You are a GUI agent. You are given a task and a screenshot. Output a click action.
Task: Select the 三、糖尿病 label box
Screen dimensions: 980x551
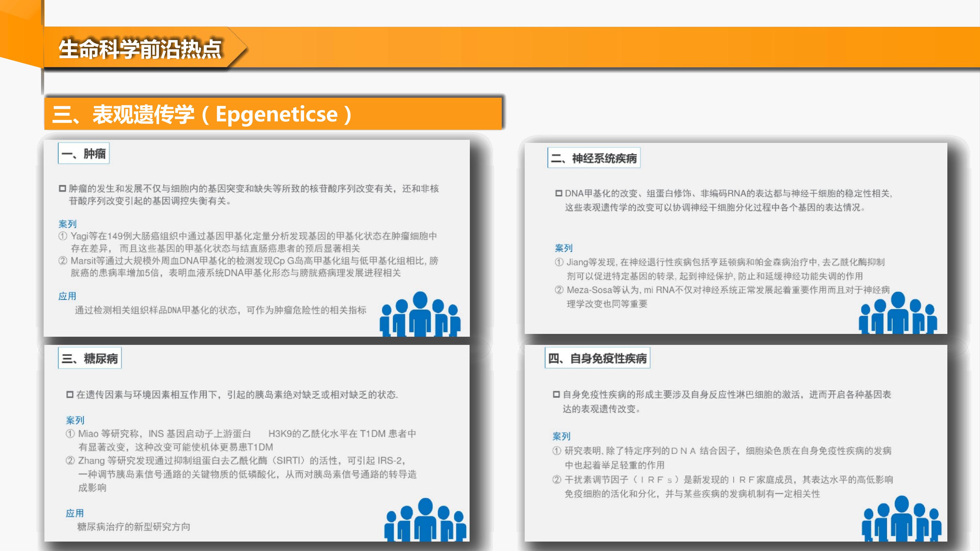pos(90,358)
